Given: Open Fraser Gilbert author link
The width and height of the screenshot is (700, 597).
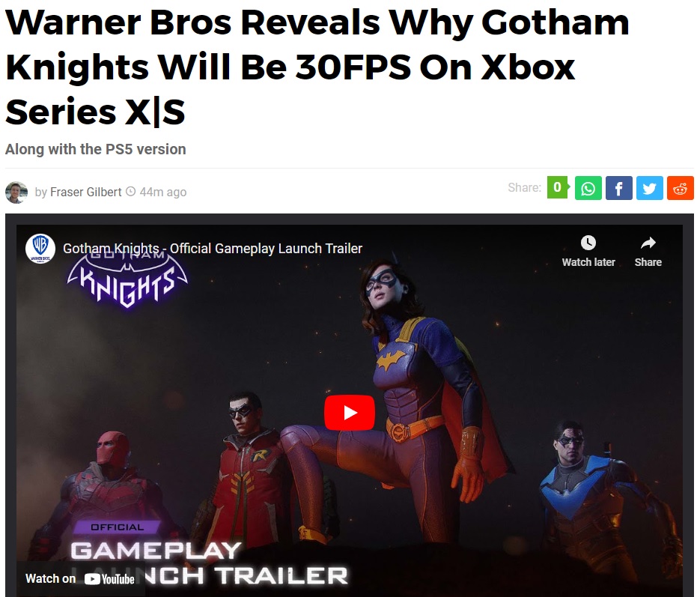Looking at the screenshot, I should pos(85,192).
